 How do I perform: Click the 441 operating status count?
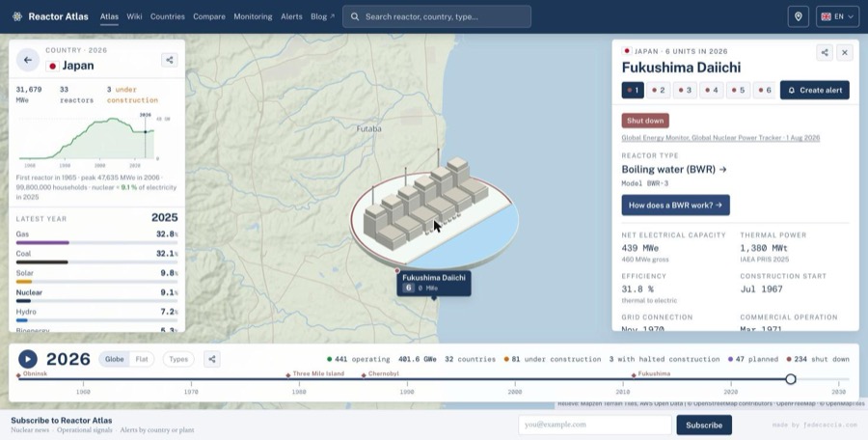(x=358, y=359)
